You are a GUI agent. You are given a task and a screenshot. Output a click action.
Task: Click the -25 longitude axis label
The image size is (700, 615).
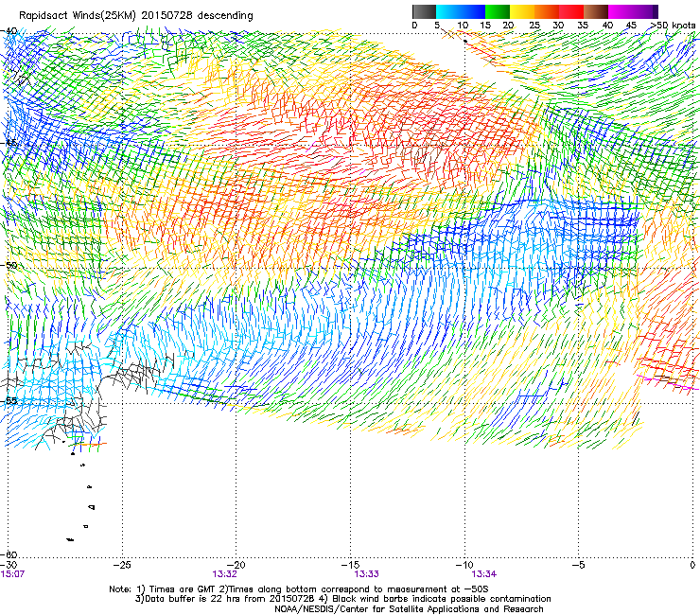pyautogui.click(x=122, y=565)
